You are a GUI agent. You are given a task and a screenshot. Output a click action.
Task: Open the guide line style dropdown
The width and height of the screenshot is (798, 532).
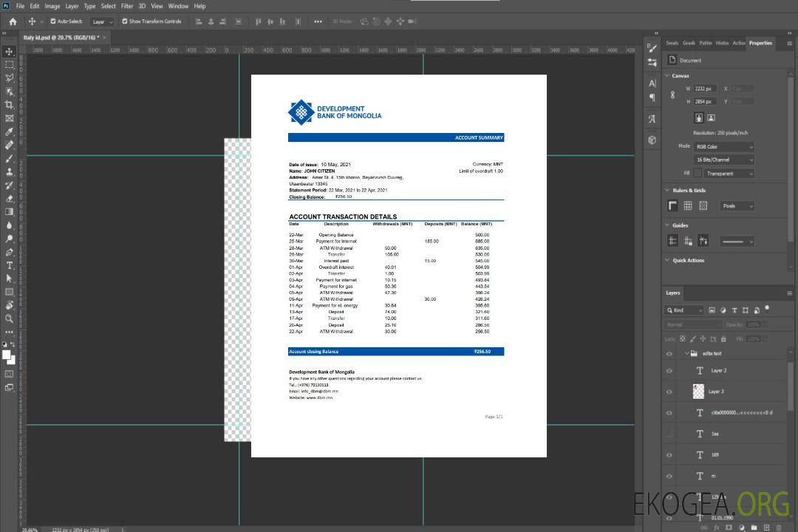click(x=737, y=242)
